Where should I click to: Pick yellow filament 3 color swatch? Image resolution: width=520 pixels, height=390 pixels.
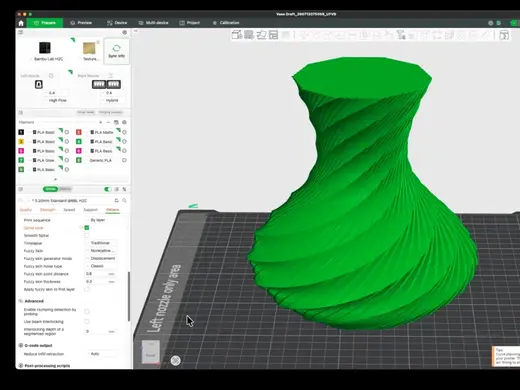click(x=21, y=142)
